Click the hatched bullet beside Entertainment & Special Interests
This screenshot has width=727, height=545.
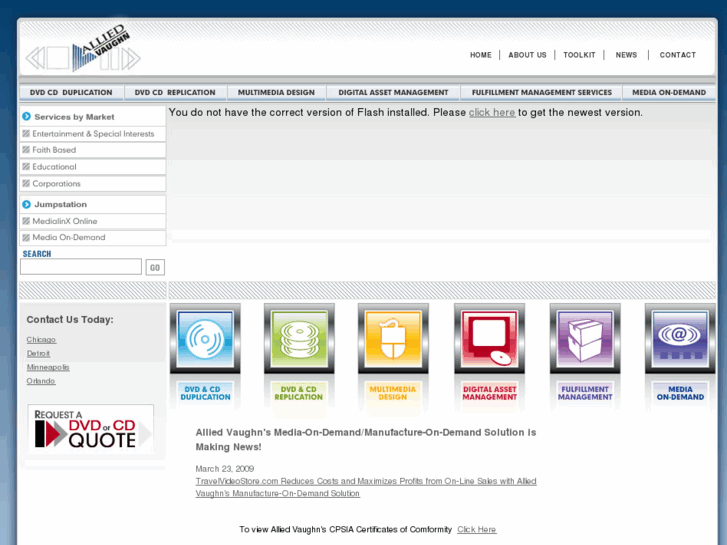(x=26, y=134)
